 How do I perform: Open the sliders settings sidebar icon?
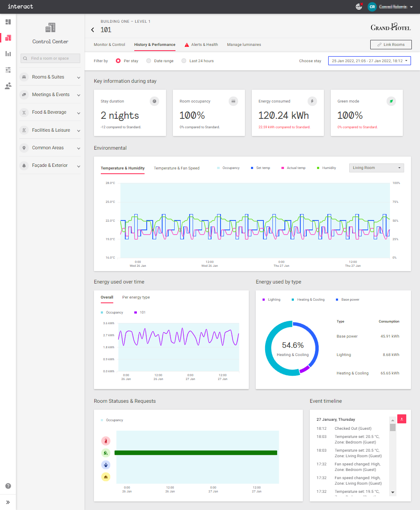(8, 70)
